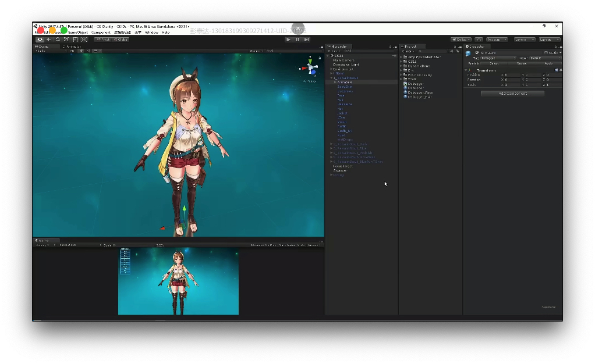Open the Create button in Hierarchy
Screen dimensions: 595x364
tap(334, 51)
